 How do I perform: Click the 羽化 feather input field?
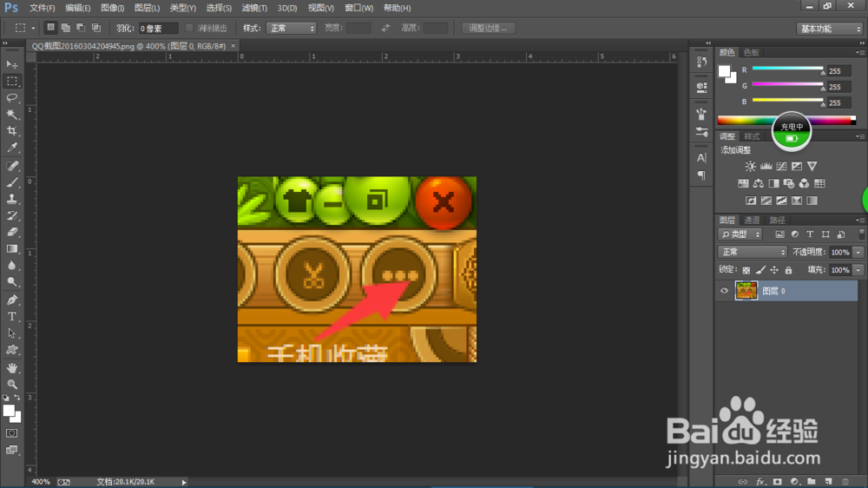pyautogui.click(x=158, y=29)
